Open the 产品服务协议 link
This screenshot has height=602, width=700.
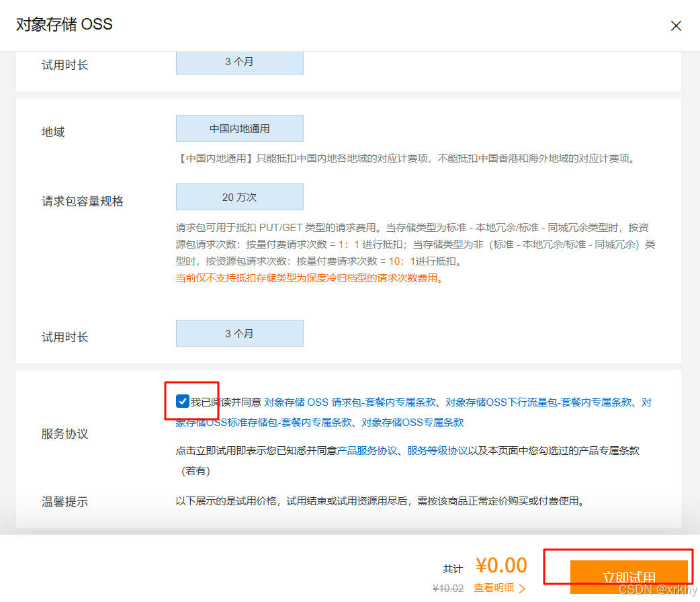click(x=367, y=451)
